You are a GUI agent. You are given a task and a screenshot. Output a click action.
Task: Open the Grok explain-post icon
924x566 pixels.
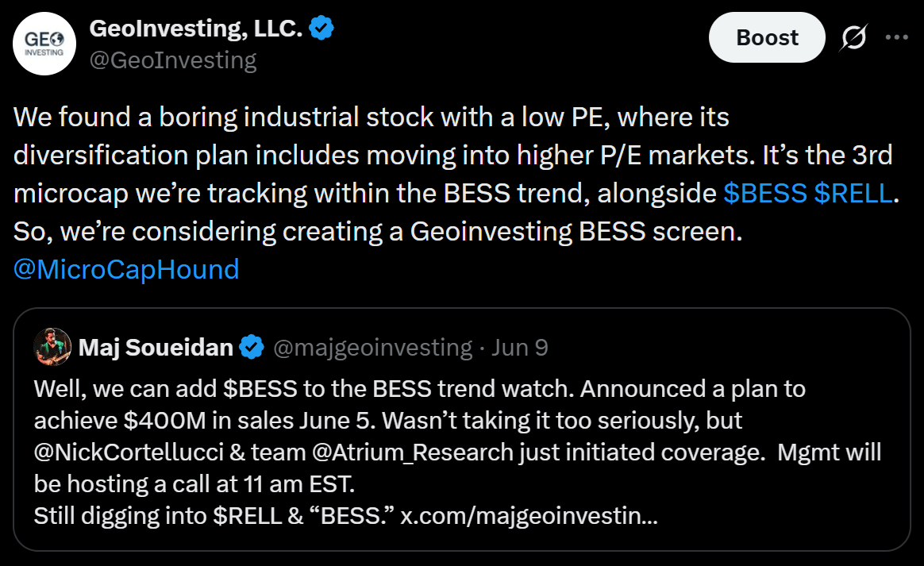pyautogui.click(x=854, y=38)
